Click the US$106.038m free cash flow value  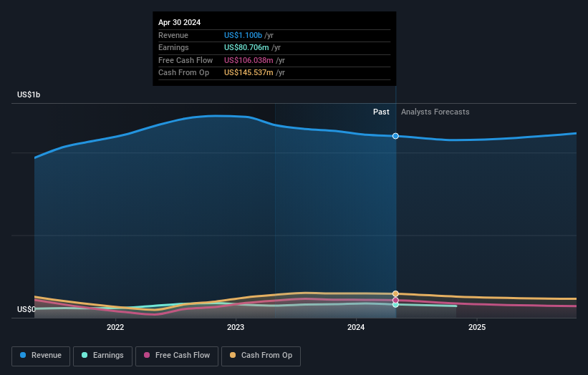[249, 60]
